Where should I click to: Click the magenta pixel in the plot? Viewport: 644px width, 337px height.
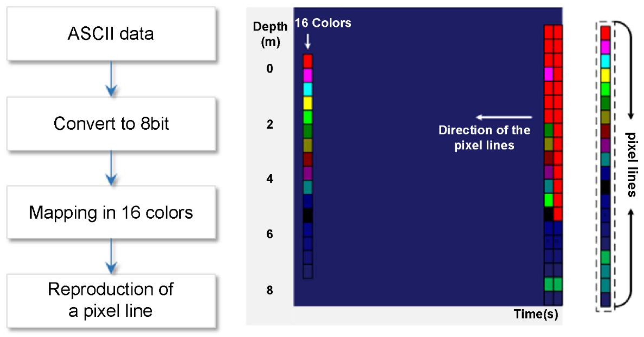coord(549,74)
